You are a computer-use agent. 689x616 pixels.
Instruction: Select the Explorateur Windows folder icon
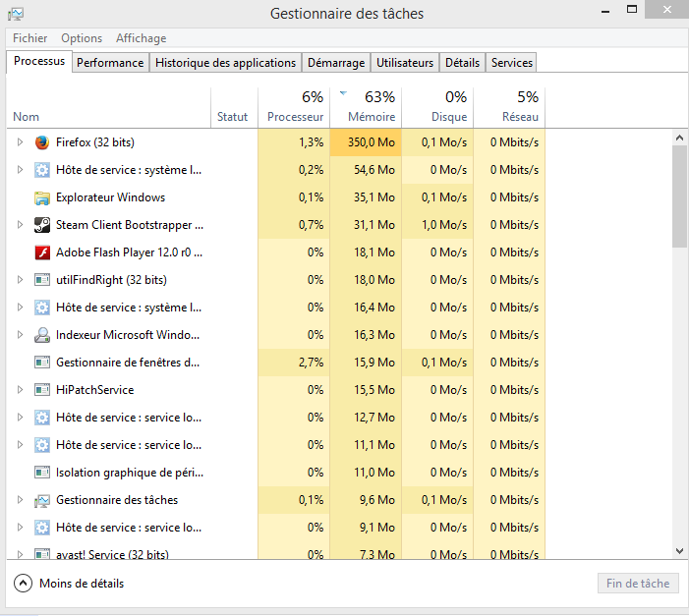click(x=42, y=197)
